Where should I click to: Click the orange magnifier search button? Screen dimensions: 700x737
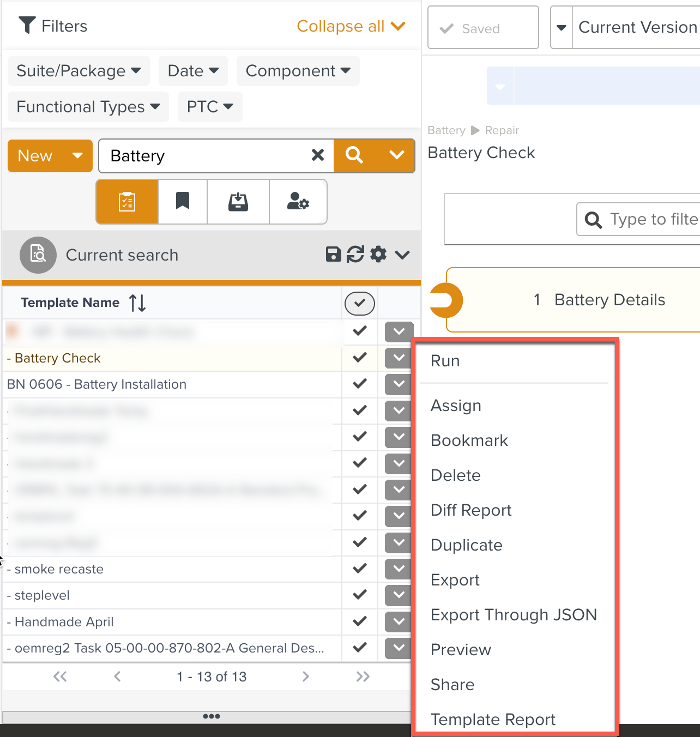[354, 155]
